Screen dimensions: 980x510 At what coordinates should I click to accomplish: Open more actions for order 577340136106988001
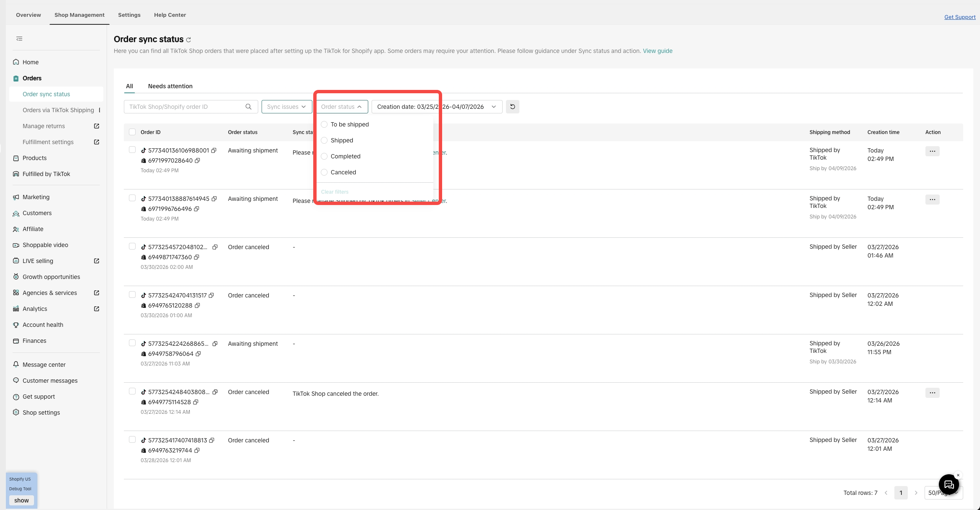click(x=932, y=151)
